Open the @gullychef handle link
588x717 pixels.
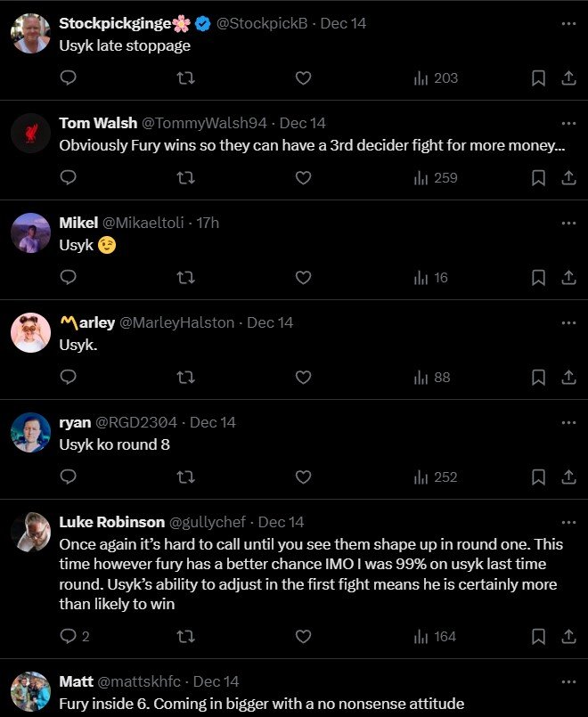click(210, 522)
